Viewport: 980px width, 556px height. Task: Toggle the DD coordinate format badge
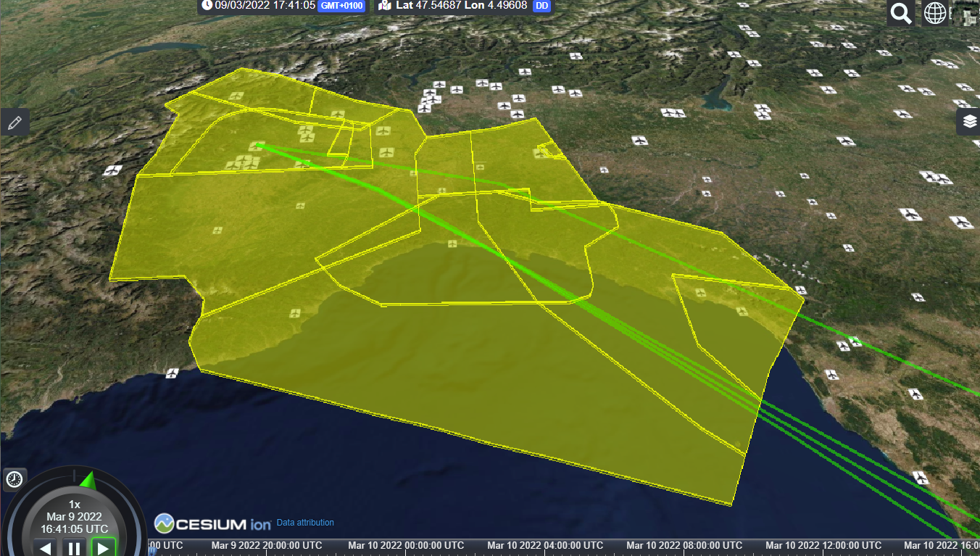tap(540, 7)
